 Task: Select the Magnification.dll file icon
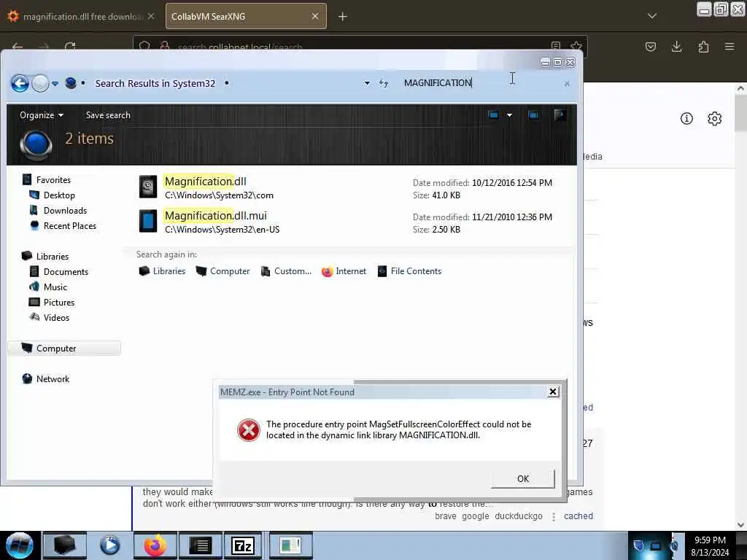pyautogui.click(x=148, y=187)
